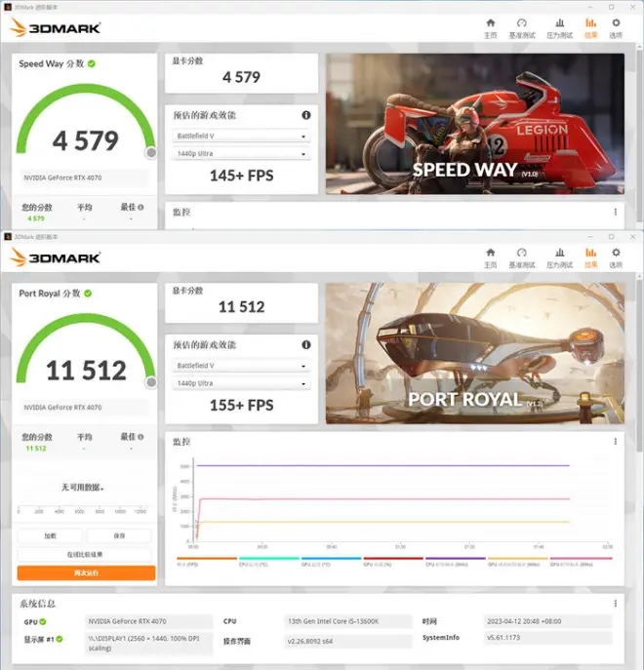This screenshot has width=644, height=670.
Task: Open Results icon in the Port Royal window
Action: pos(590,257)
